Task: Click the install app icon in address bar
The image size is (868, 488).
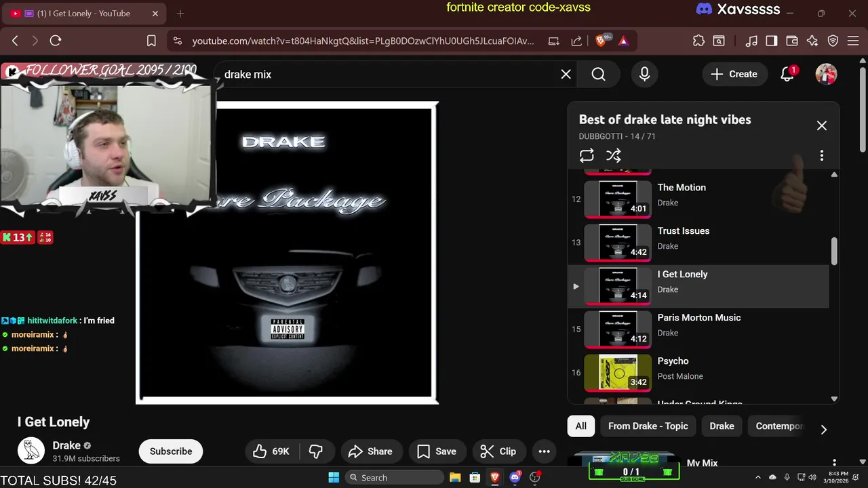Action: [x=553, y=41]
